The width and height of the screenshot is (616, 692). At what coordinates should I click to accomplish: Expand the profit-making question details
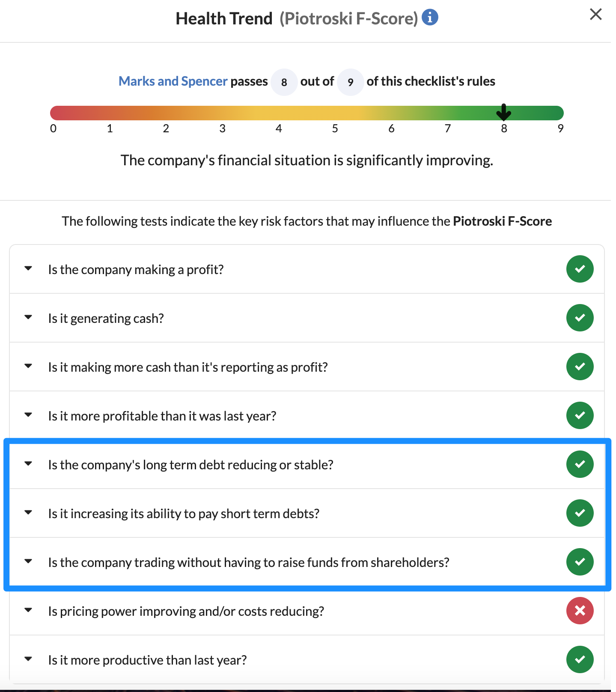pyautogui.click(x=28, y=268)
